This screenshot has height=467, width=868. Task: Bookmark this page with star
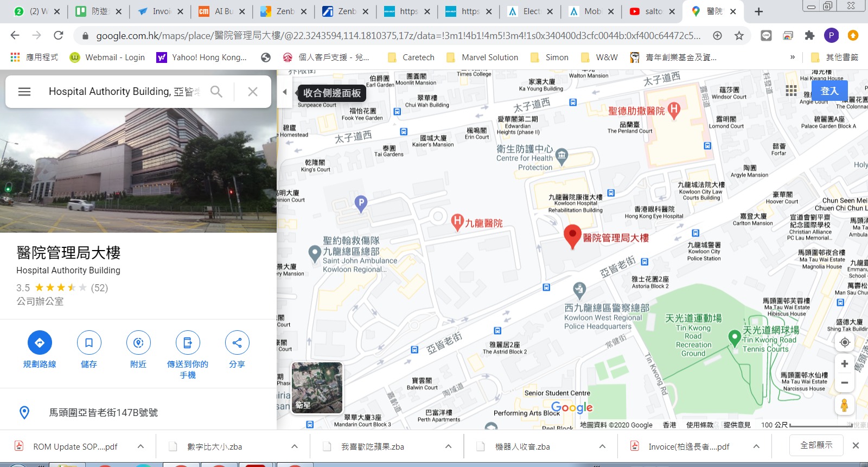coord(739,36)
